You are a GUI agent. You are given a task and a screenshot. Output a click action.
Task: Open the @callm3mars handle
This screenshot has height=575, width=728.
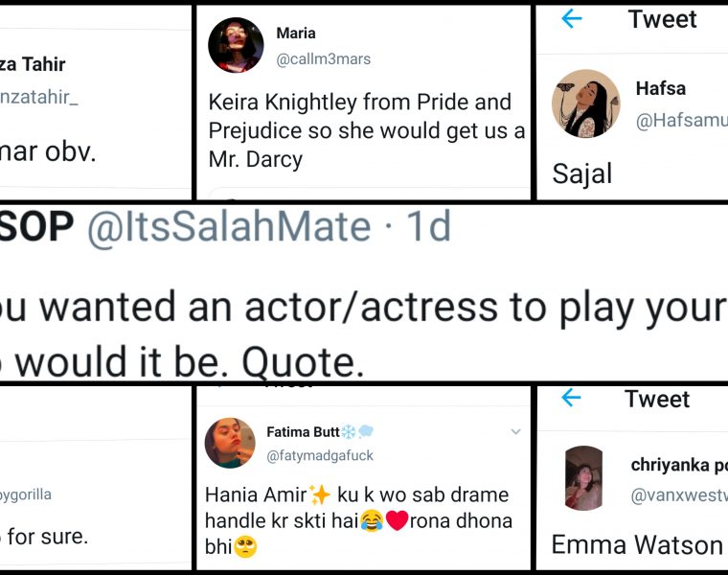tap(323, 59)
